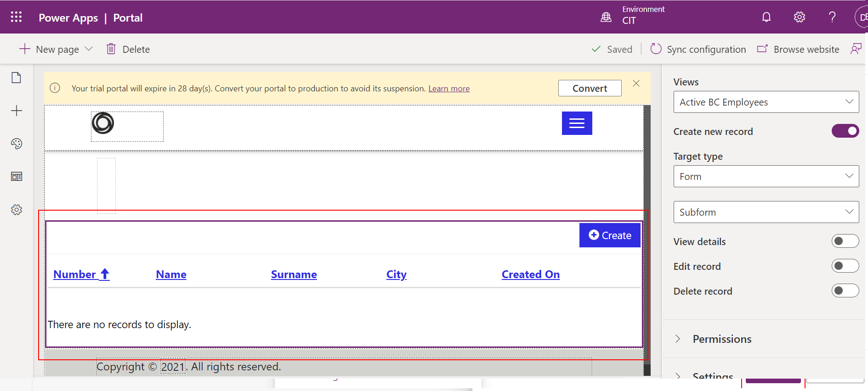Toggle the Create new record switch
This screenshot has height=391, width=868.
pyautogui.click(x=845, y=131)
